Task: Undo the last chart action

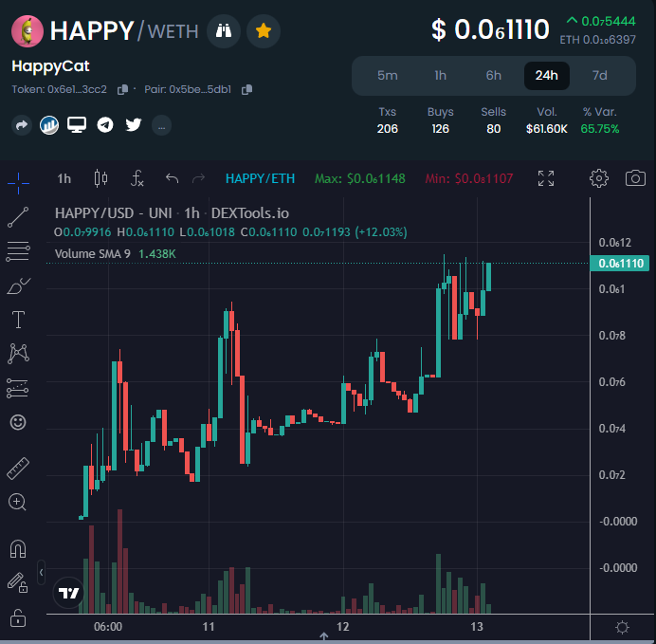Action: pyautogui.click(x=172, y=178)
